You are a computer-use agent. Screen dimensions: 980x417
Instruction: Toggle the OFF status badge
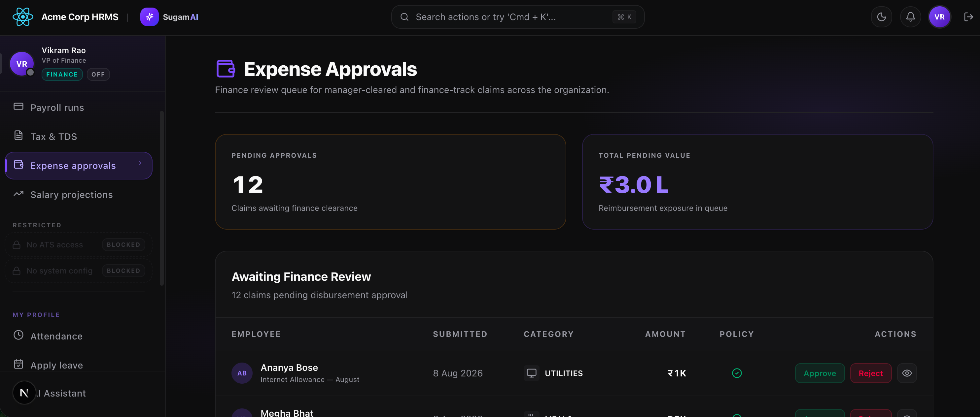98,75
